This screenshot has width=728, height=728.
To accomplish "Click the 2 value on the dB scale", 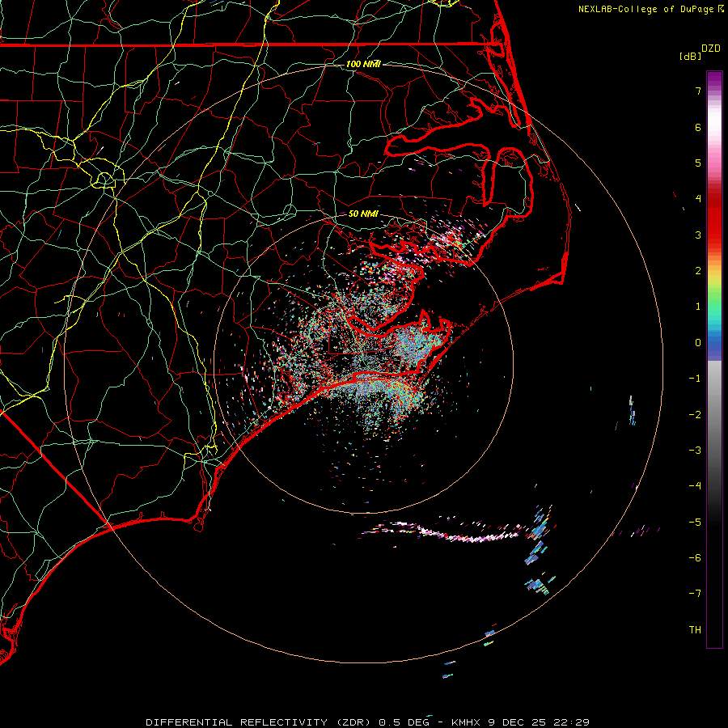I will point(698,271).
